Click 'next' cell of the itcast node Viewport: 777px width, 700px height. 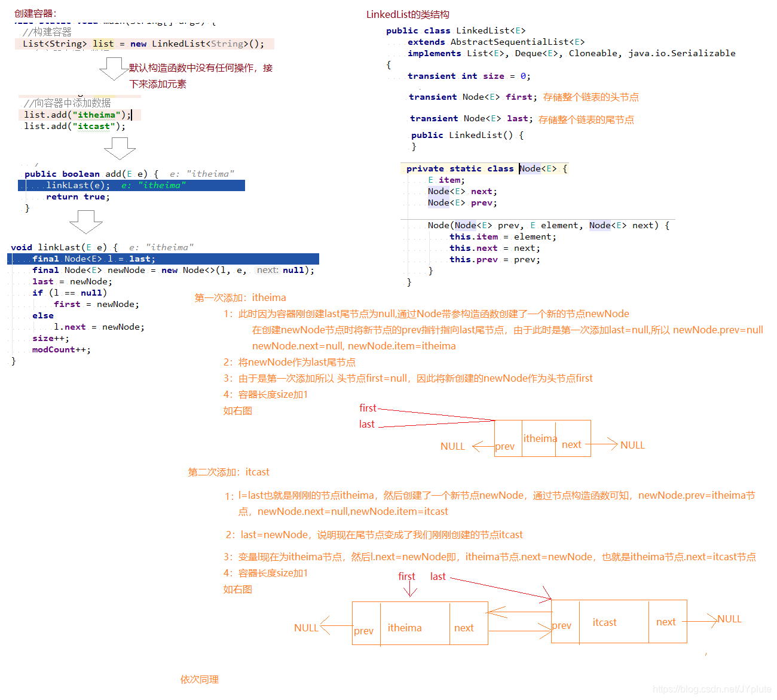(668, 622)
